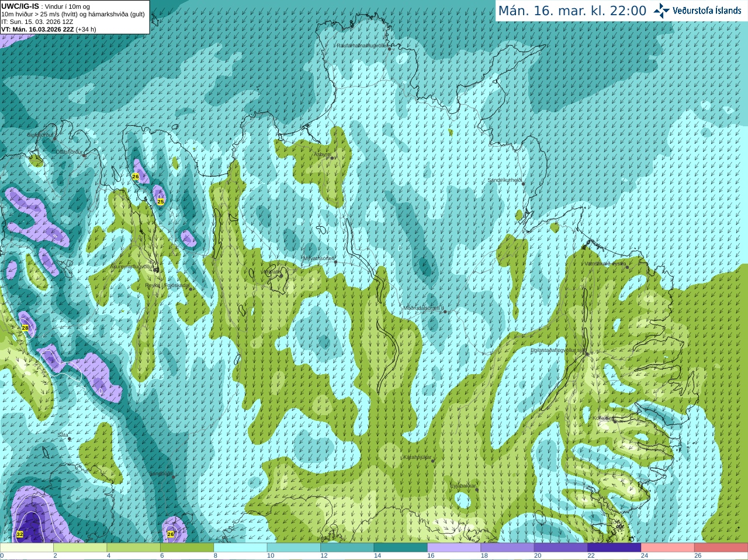
Task: Pick the 0–2 m/s palest yellow legend swatch
Action: tap(27, 548)
